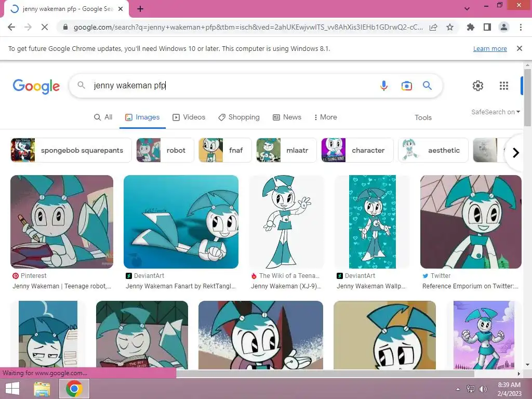The height and width of the screenshot is (399, 532).
Task: Filter results by aesthetic chip
Action: (433, 150)
